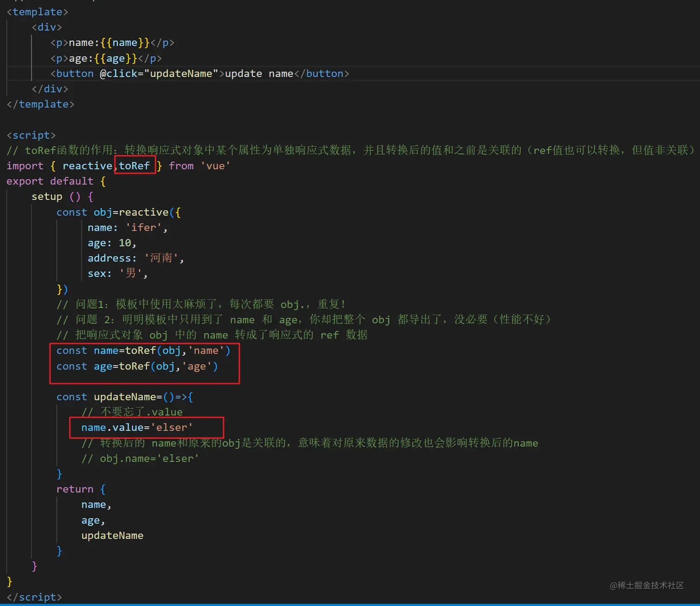Screen dimensions: 700x606
Task: Click the name.value='elser' assignment line
Action: (x=137, y=427)
